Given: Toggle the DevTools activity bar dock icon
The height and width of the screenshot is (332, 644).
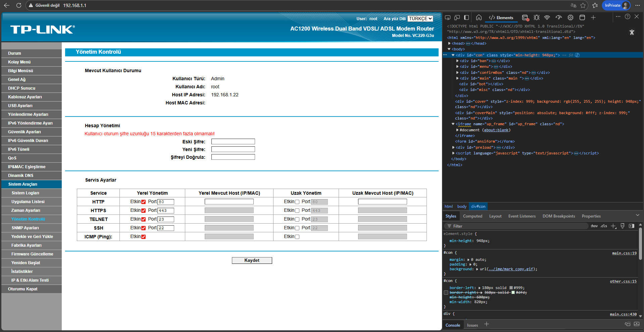Looking at the screenshot, I should click(x=466, y=18).
